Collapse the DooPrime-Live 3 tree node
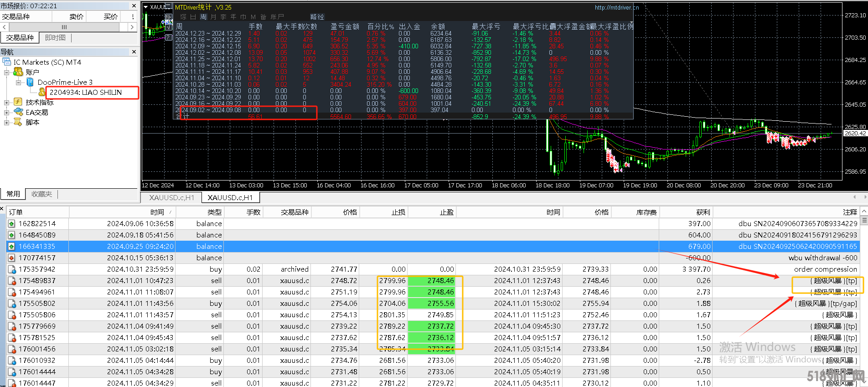Screen dimensions: 868x387 pyautogui.click(x=18, y=82)
